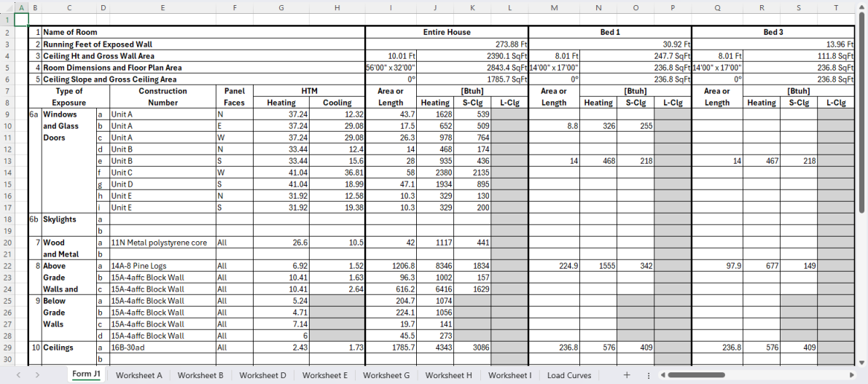Go to next sheet tab arrow
Image resolution: width=868 pixels, height=384 pixels.
pos(36,375)
